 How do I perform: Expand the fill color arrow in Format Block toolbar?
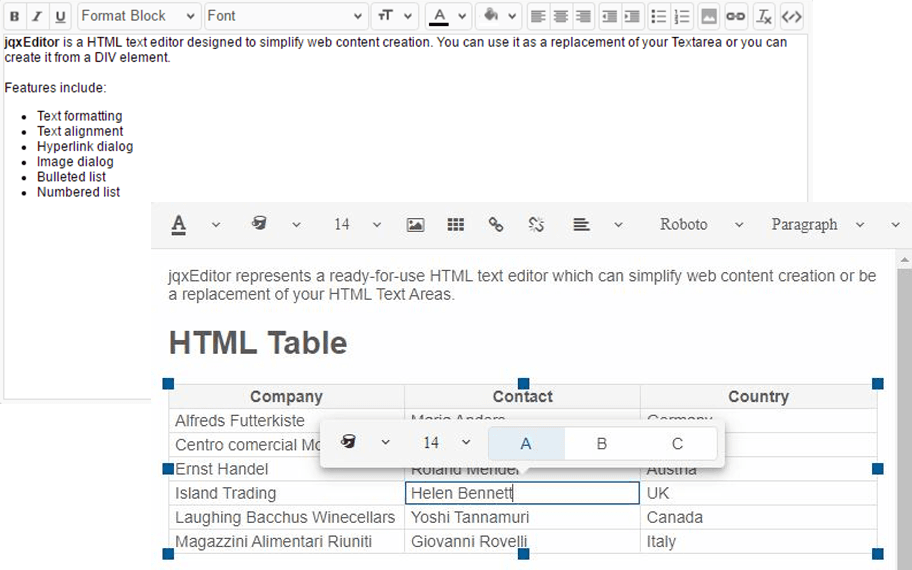pos(512,16)
